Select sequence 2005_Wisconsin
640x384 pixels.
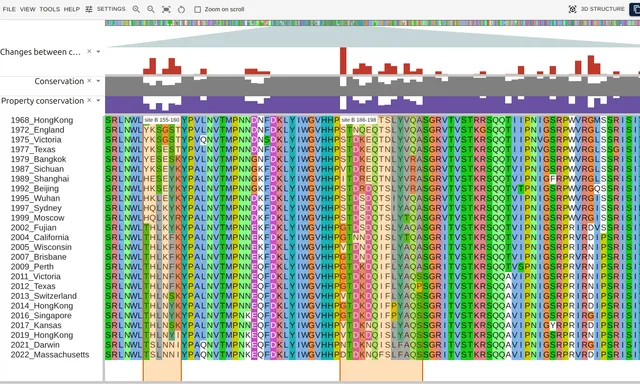tap(41, 247)
